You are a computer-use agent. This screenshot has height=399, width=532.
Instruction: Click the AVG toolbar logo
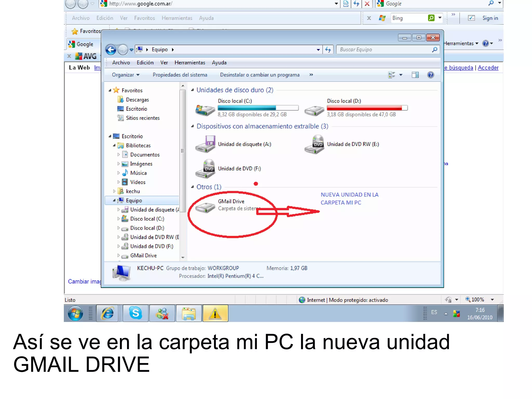[x=86, y=56]
